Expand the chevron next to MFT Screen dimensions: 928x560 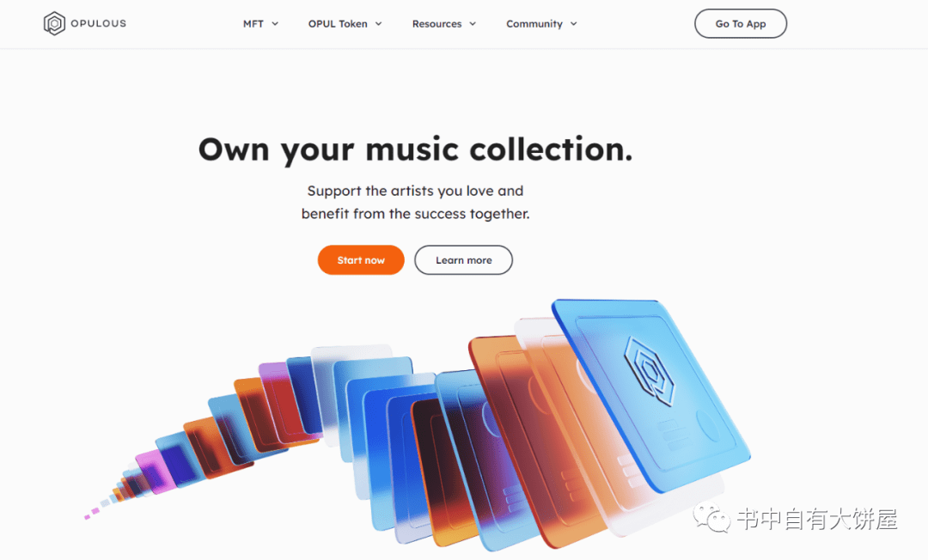[x=275, y=24]
